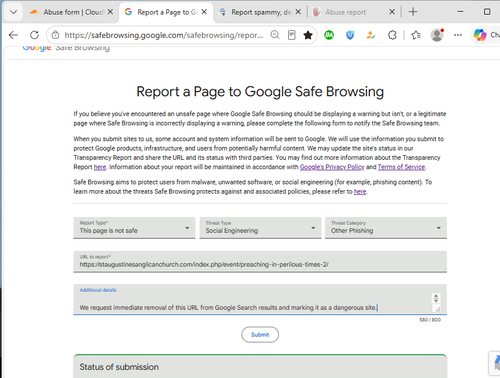Viewport: 500px width, 378px height.
Task: View site information lock icon
Action: tap(56, 35)
